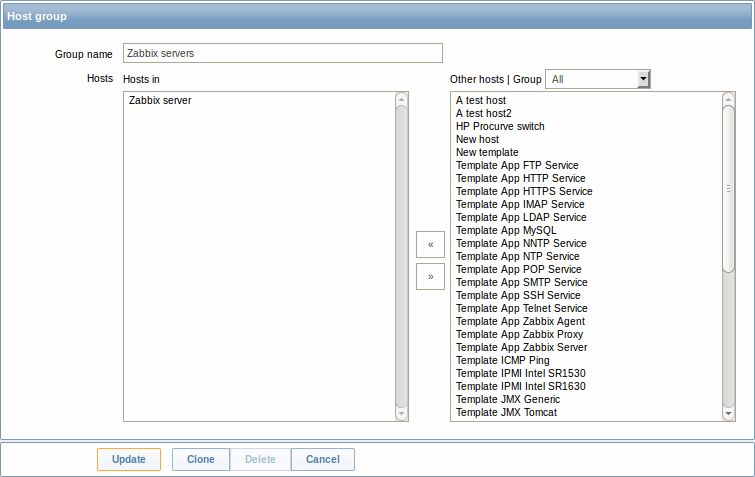The height and width of the screenshot is (477, 755).
Task: Select 'A test host' in Other hosts
Action: [481, 100]
